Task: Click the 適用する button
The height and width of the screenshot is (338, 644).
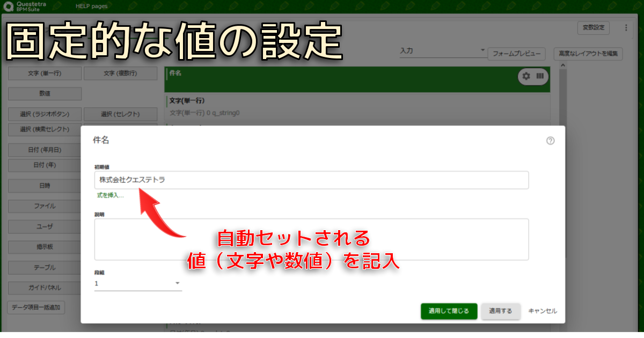Action: [501, 311]
